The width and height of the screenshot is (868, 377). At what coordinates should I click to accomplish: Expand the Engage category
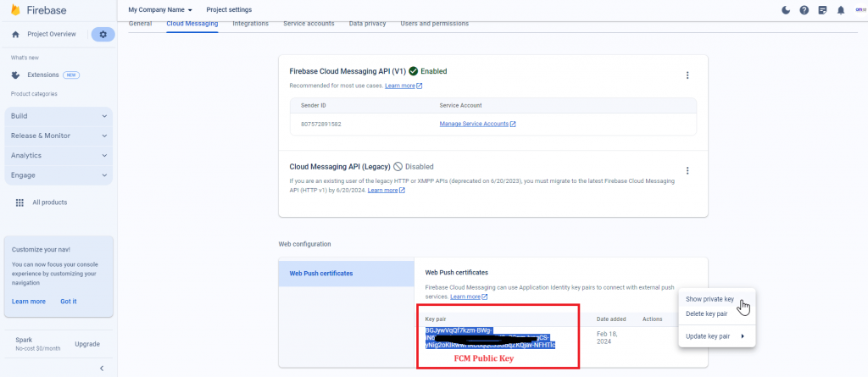(58, 175)
